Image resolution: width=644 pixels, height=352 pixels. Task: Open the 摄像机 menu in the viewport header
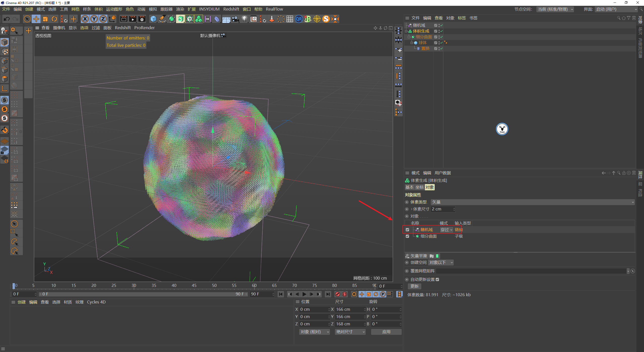(x=59, y=28)
